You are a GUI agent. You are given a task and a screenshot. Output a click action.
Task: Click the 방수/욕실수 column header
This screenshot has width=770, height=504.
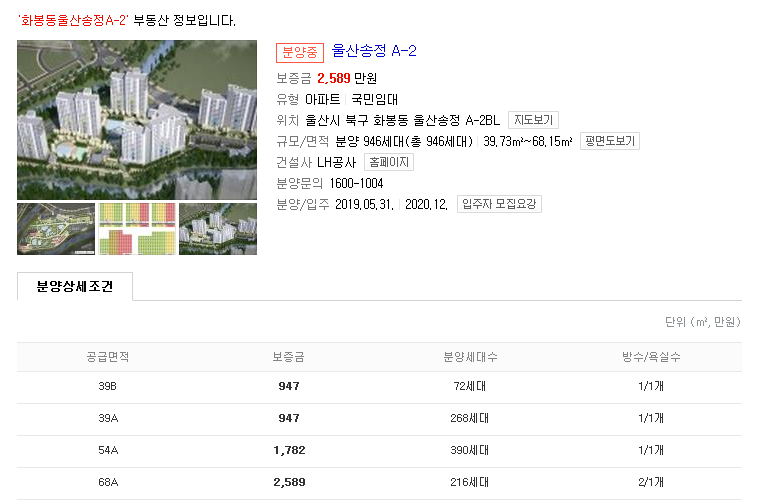[x=651, y=357]
